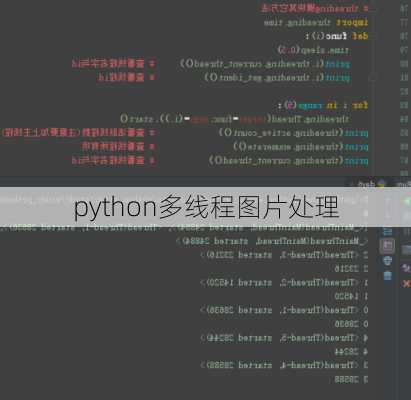The width and height of the screenshot is (411, 400).
Task: Click the 'for i in range(5)' line
Action: [x=323, y=105]
